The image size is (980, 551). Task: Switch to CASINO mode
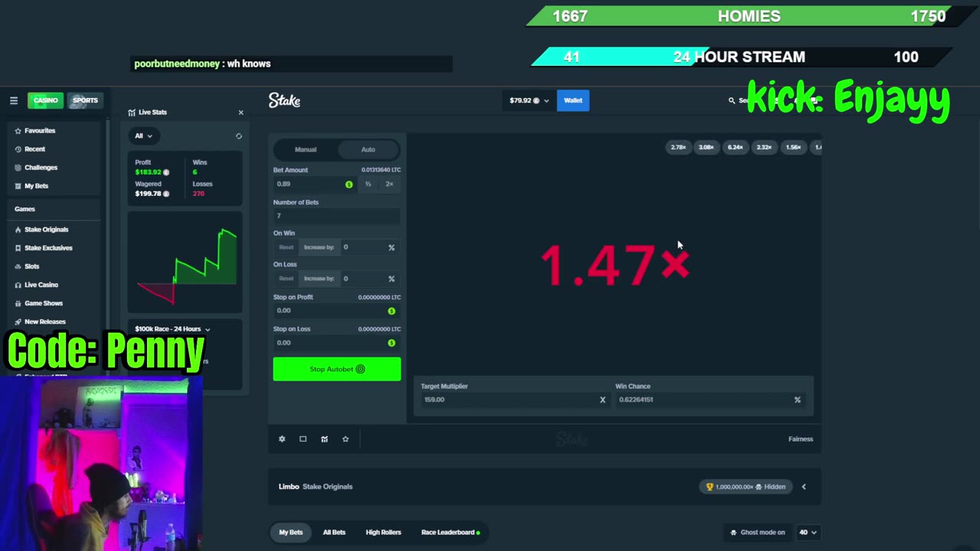[45, 100]
